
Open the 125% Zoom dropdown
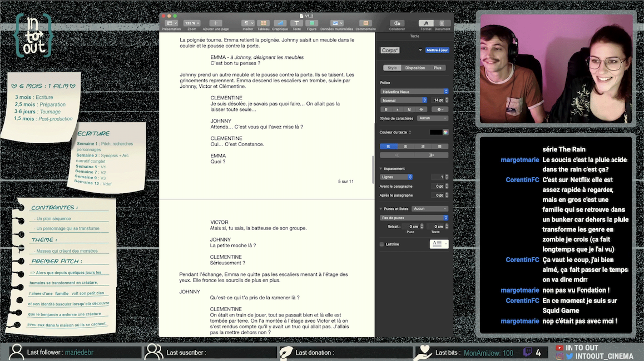(192, 23)
